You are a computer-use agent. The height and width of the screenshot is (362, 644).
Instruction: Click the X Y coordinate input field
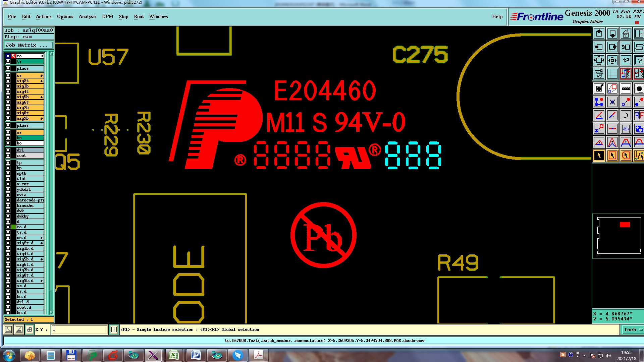(x=80, y=329)
